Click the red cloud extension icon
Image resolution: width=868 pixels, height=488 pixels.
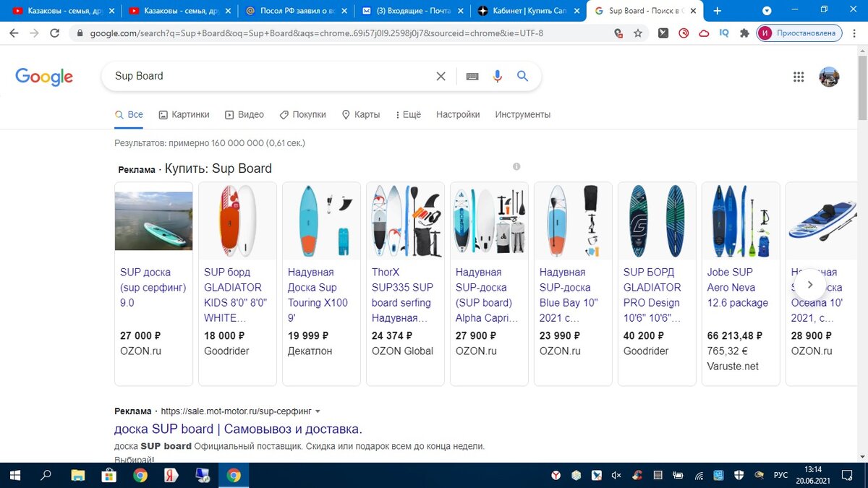pyautogui.click(x=704, y=33)
